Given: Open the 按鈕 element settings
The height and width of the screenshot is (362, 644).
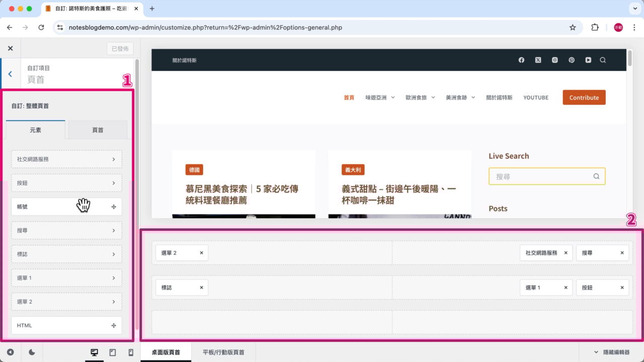Looking at the screenshot, I should (66, 183).
